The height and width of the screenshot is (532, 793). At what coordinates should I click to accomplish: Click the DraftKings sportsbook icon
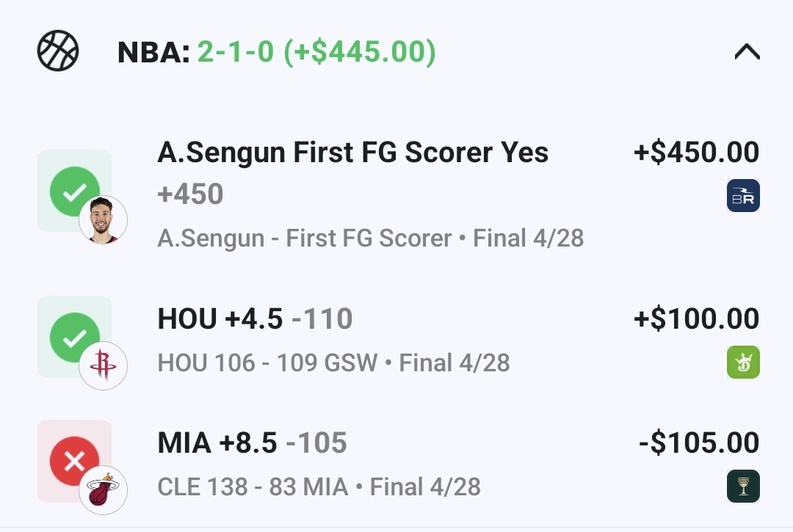coord(743,362)
